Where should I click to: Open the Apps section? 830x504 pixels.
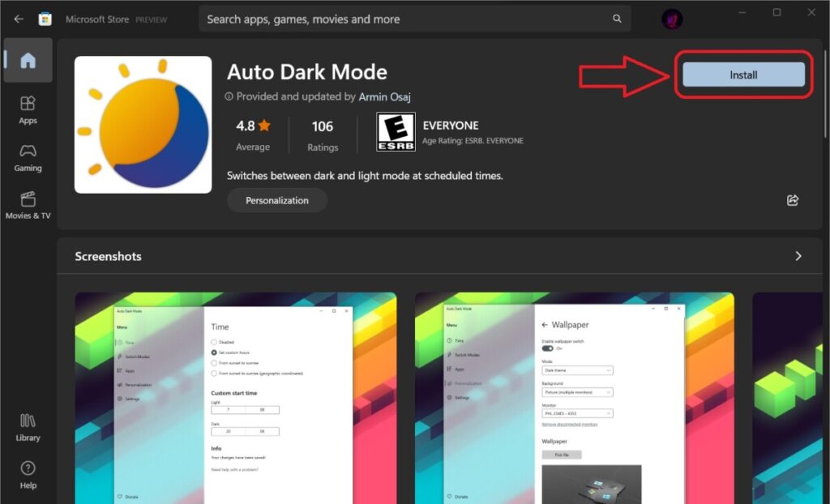[x=28, y=110]
